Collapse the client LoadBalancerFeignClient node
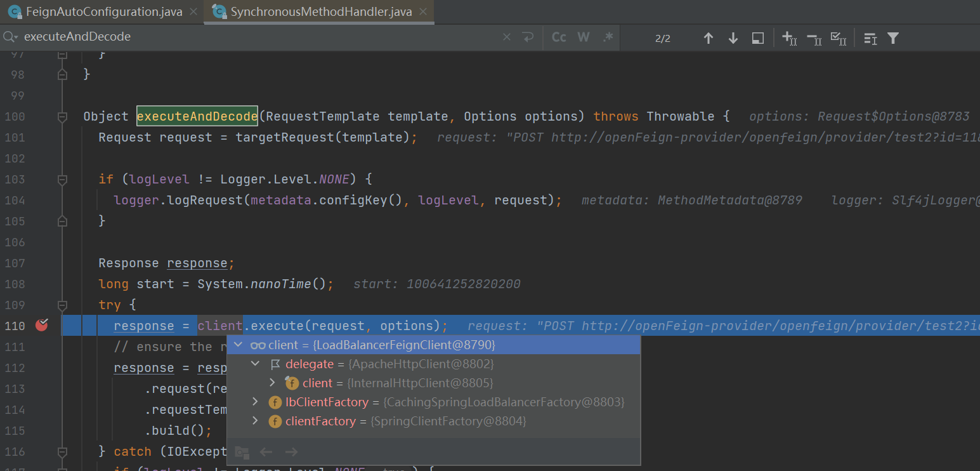 click(238, 345)
